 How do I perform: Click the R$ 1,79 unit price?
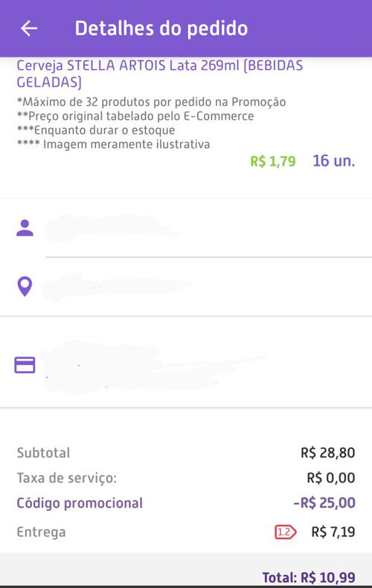coord(273,161)
